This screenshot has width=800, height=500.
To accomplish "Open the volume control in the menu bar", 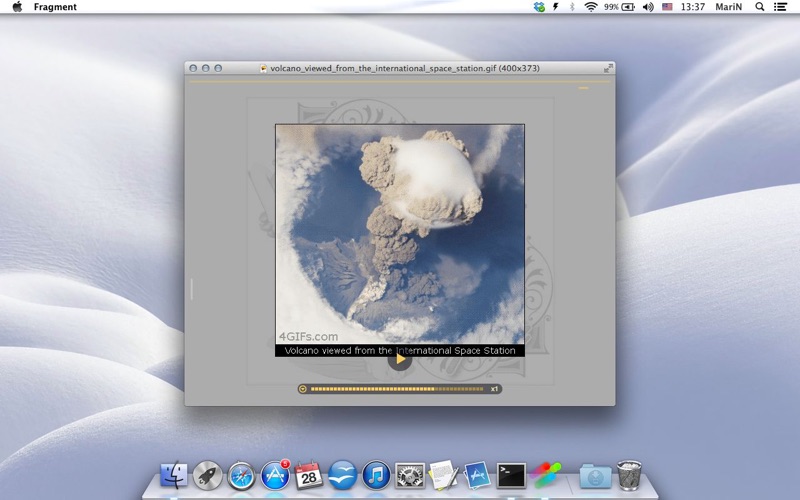I will pyautogui.click(x=648, y=7).
